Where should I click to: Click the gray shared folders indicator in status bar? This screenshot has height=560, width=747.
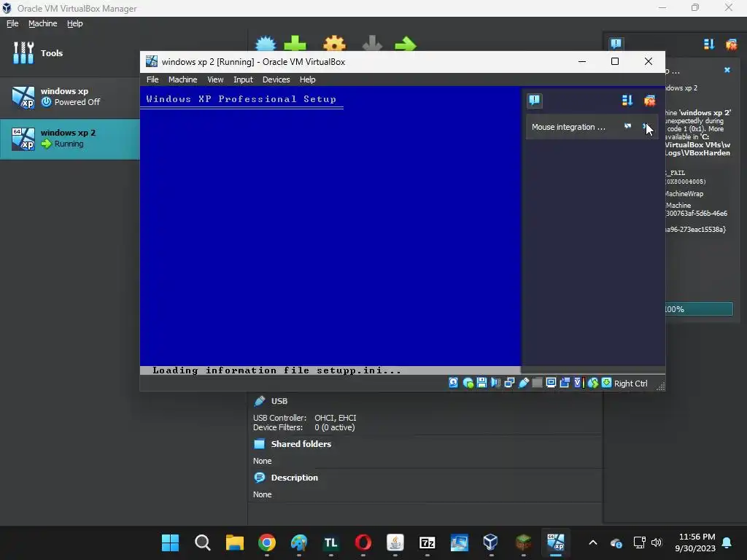(x=537, y=383)
